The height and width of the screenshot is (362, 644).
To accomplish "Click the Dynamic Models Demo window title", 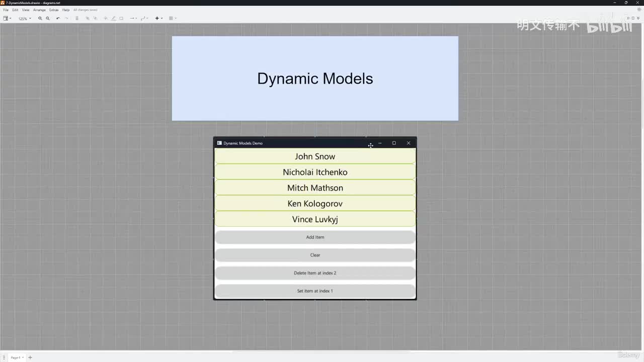I will pyautogui.click(x=243, y=143).
